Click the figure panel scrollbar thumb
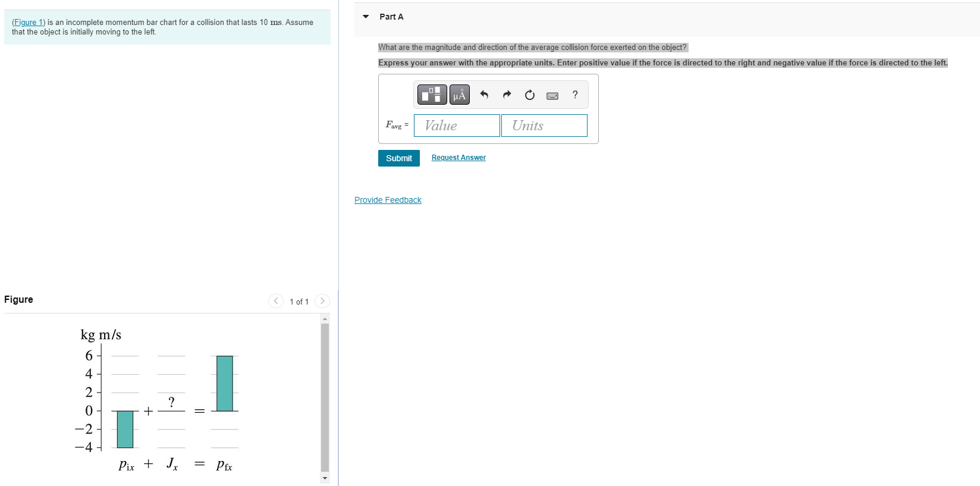The height and width of the screenshot is (486, 980). tap(325, 397)
